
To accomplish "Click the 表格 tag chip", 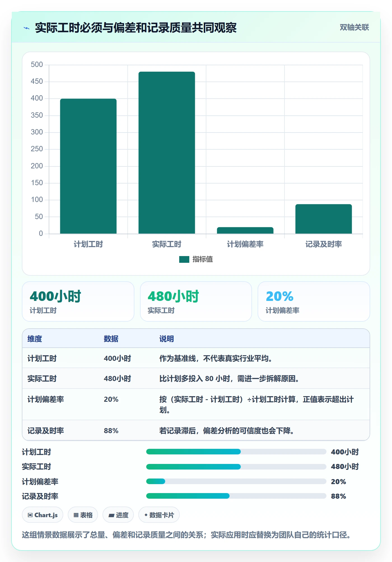I will (83, 515).
